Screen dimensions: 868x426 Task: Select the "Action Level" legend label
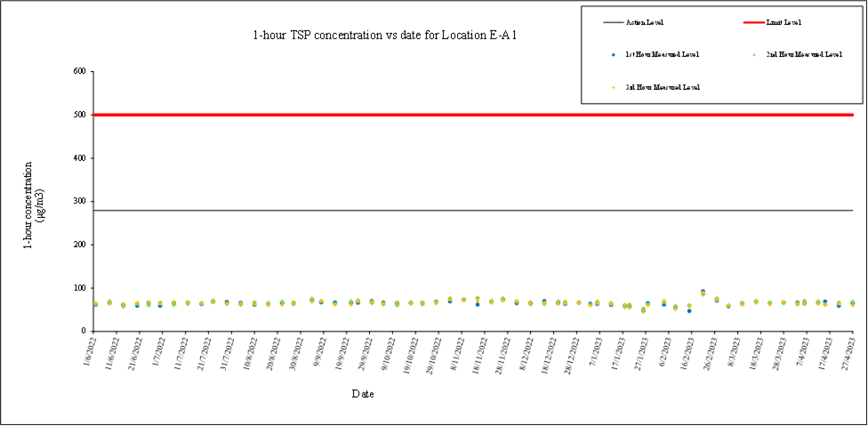tap(647, 22)
